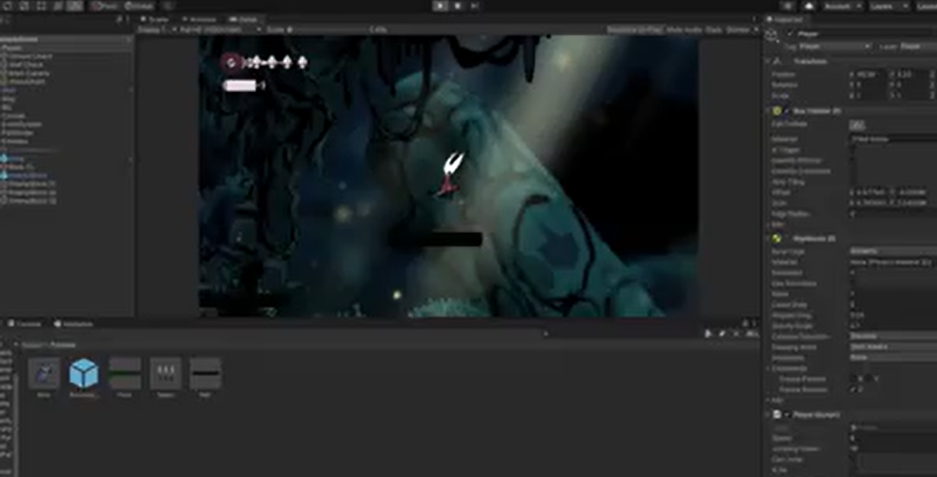This screenshot has height=477, width=937.
Task: Toggle the Is Trigger checkbox
Action: [x=853, y=150]
